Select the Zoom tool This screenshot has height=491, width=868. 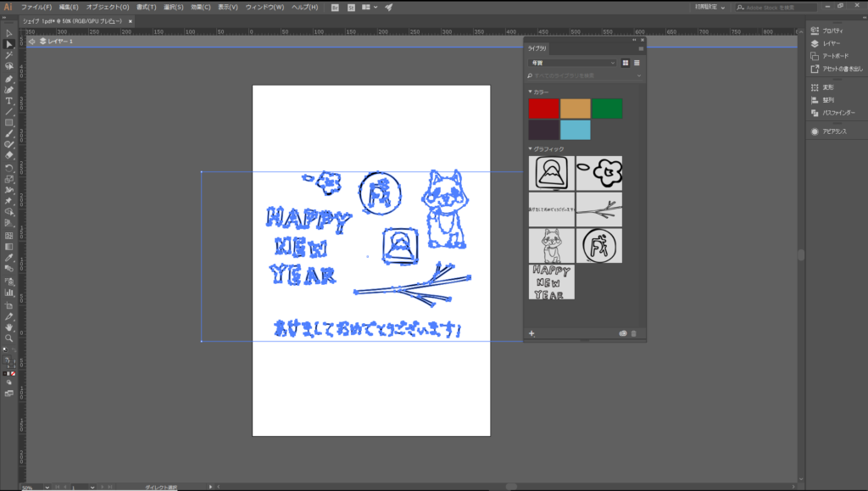point(8,338)
